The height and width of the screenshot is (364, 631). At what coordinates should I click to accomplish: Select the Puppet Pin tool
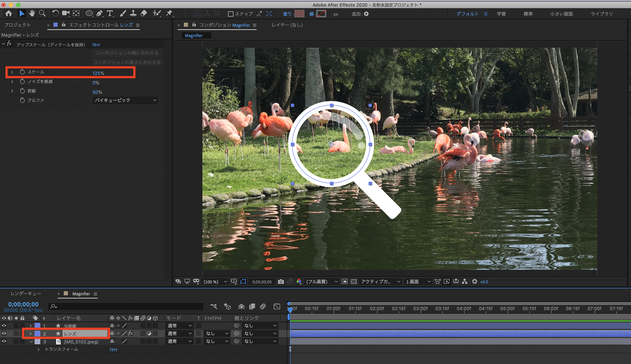click(x=169, y=13)
